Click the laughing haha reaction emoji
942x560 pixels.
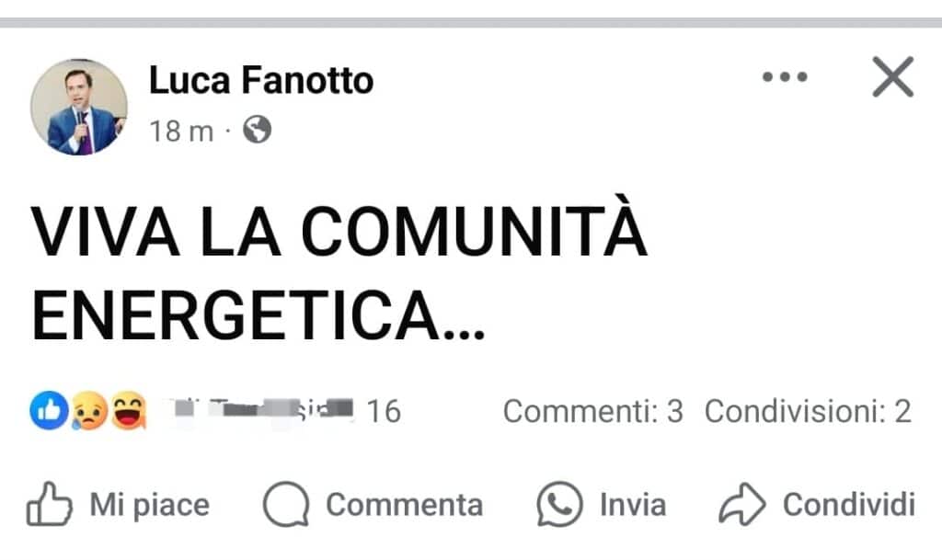[x=129, y=410]
